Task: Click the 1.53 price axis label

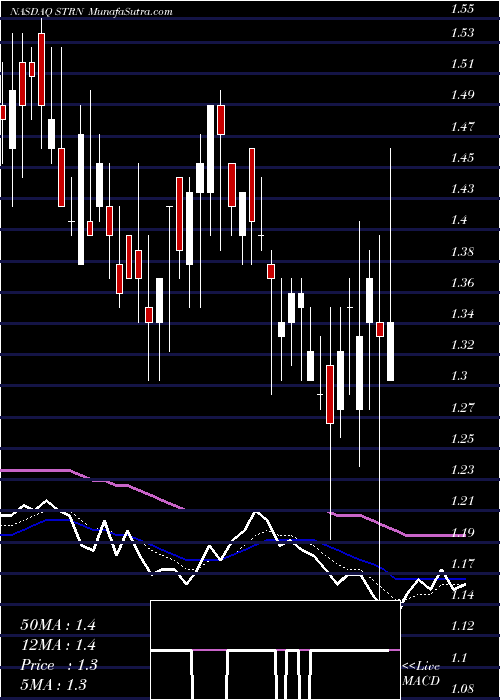Action: coord(462,33)
